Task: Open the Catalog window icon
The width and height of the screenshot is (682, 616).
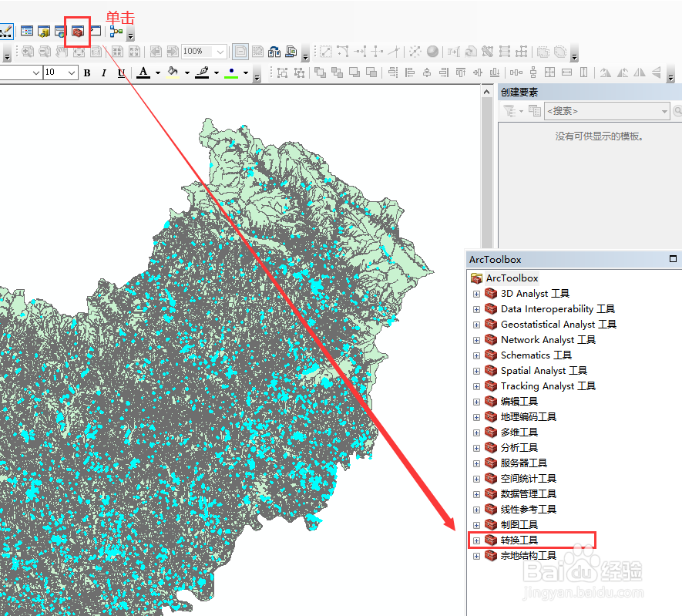Action: (x=44, y=32)
